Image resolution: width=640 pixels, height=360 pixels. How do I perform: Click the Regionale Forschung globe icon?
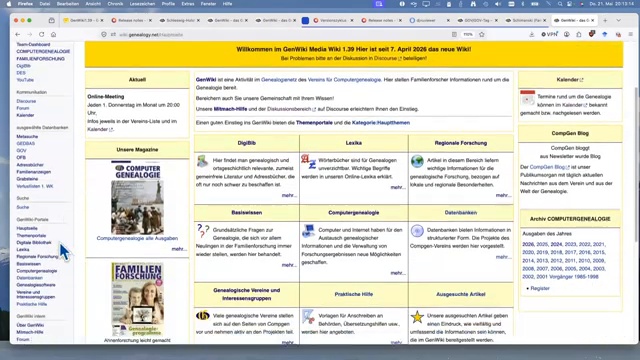[x=417, y=161]
